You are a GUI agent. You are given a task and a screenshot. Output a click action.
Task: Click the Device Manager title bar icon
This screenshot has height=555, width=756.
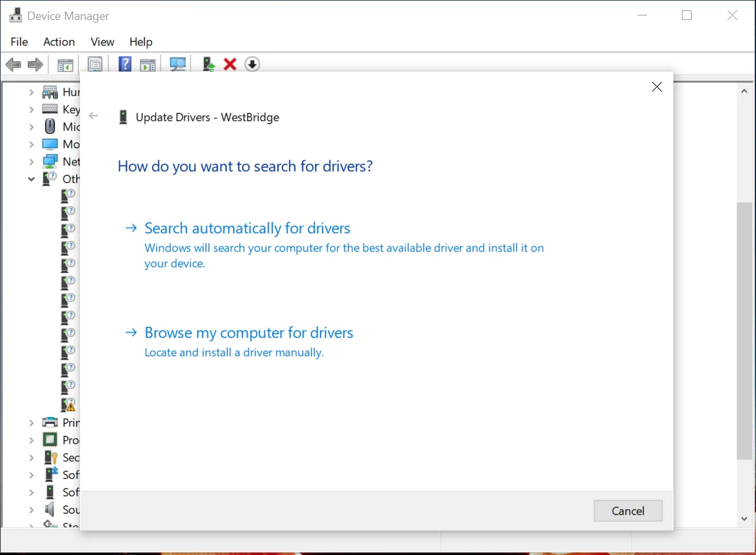[x=15, y=15]
